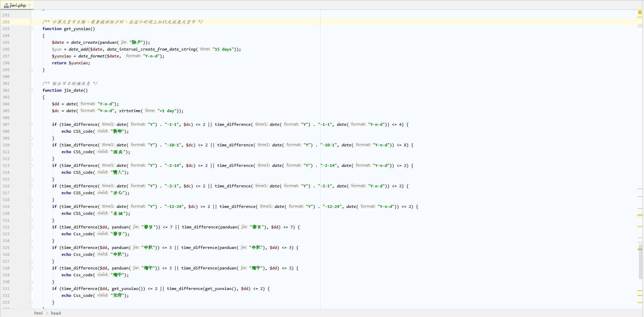Image resolution: width=644 pixels, height=317 pixels.
Task: Click the html breadcrumb
Action: point(38,313)
